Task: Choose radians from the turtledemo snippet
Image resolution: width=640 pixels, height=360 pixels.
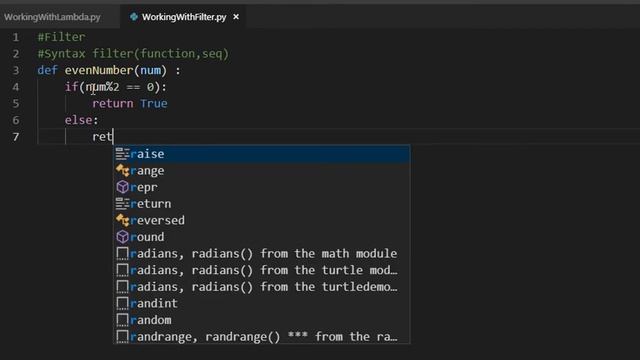Action: pyautogui.click(x=262, y=287)
